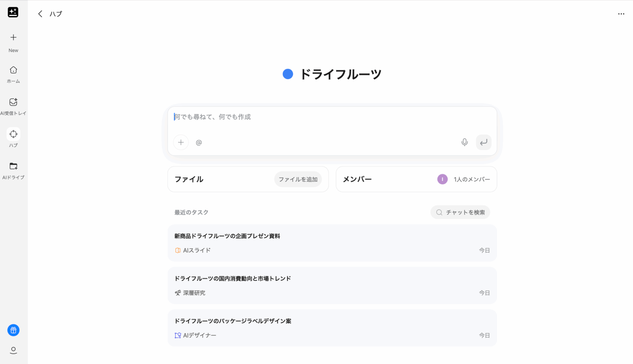Click the blue gift icon
The image size is (633, 364).
[x=13, y=330]
